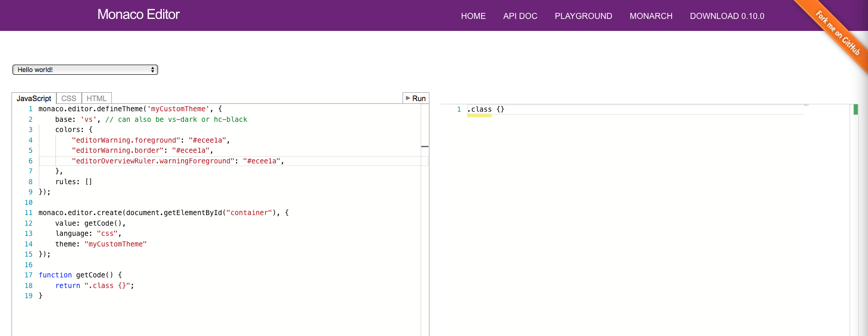
Task: Click line number 10 in the code editor
Action: coord(29,203)
